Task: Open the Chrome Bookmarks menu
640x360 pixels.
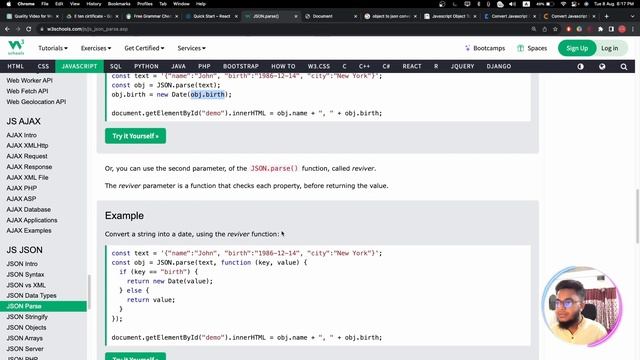Action: tap(119, 4)
